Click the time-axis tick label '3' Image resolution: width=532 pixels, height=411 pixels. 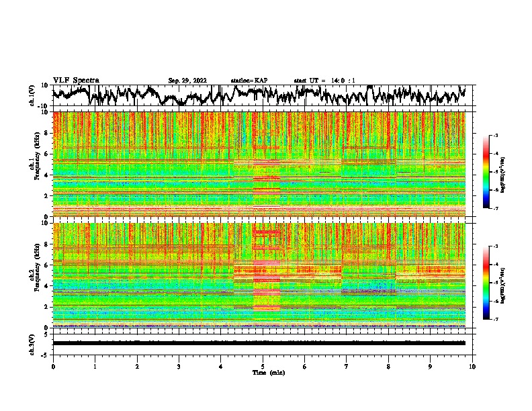(x=179, y=367)
